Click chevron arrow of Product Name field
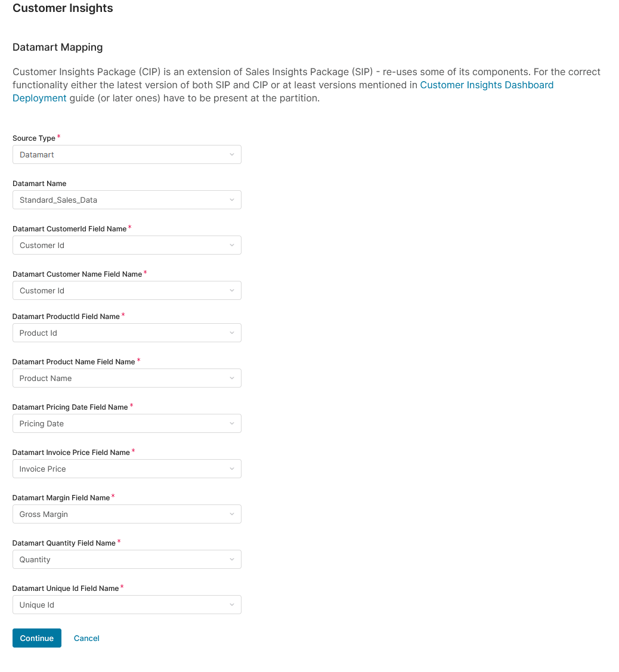The image size is (619, 672). click(x=232, y=379)
